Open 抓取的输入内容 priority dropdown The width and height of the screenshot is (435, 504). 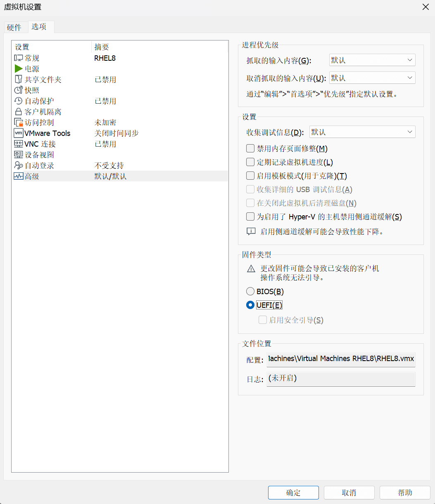[372, 60]
